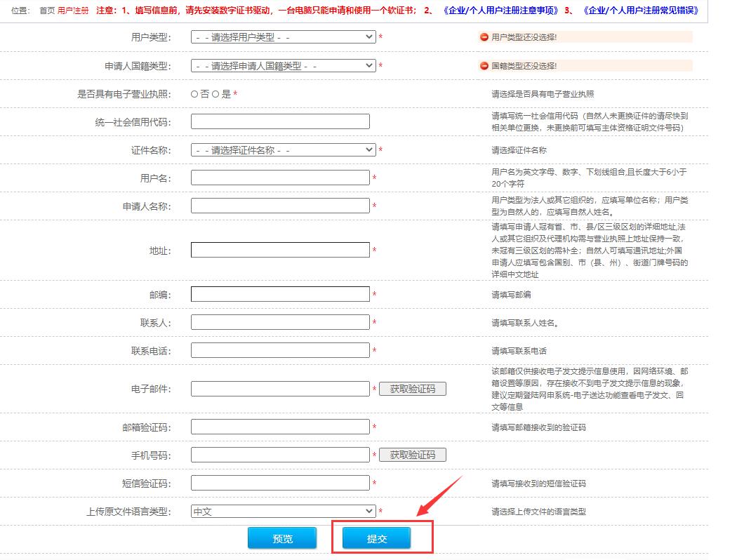Click inside the 统一社会信用代码 input field
This screenshot has width=744, height=560.
click(279, 121)
